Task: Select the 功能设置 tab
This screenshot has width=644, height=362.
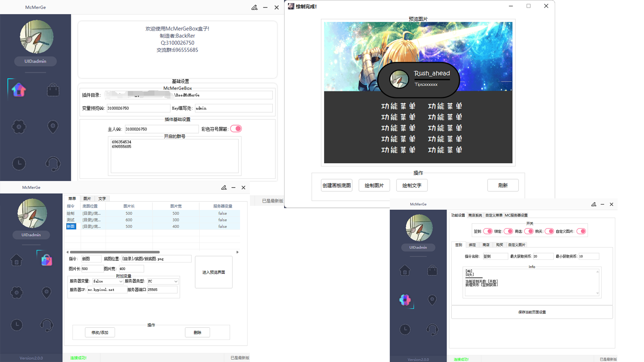Action: coord(458,215)
